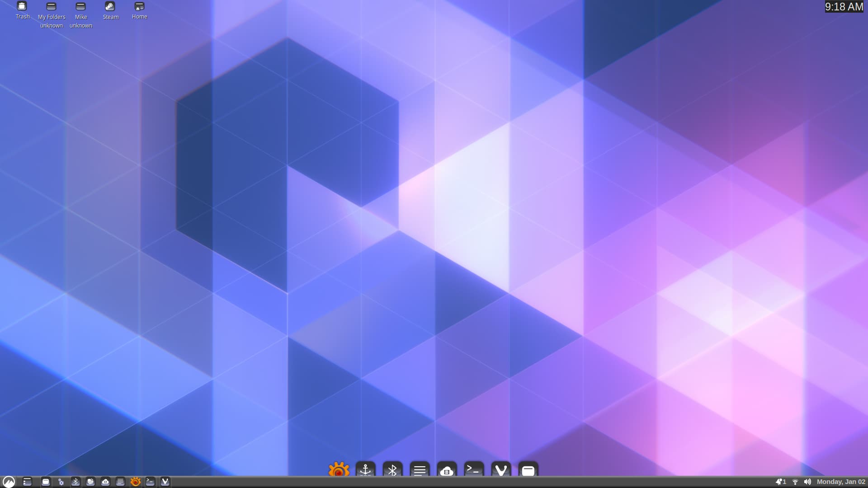The image size is (868, 488).
Task: Open the notes or text editor dock icon
Action: point(419,470)
